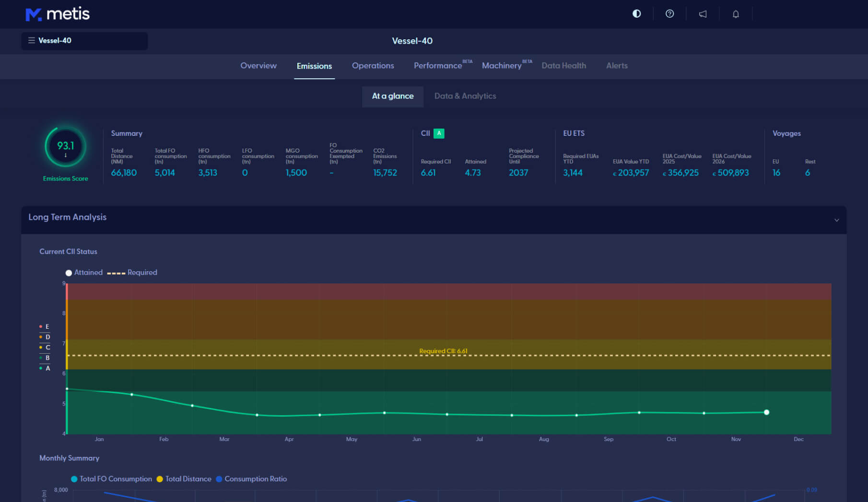Toggle the Total Distance yellow legend swatch
This screenshot has width=868, height=502.
160,479
